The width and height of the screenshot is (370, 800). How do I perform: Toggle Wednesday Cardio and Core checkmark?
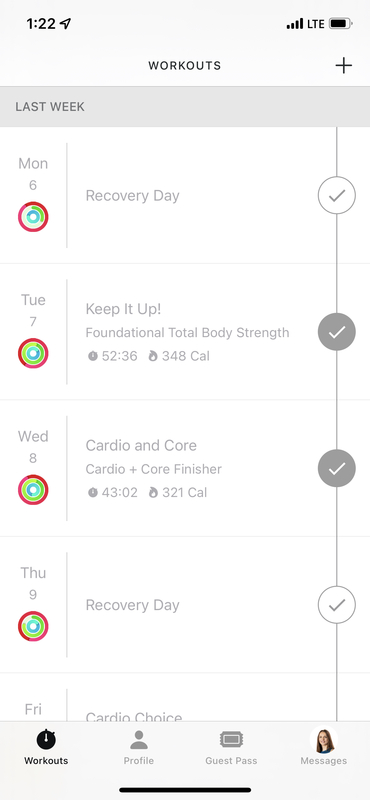click(337, 468)
